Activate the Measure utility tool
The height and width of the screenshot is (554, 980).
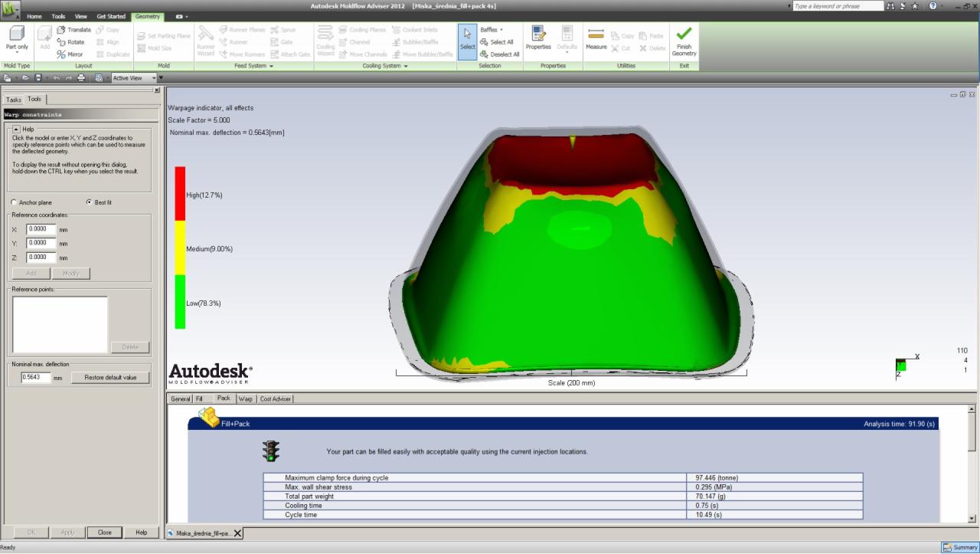coord(596,38)
